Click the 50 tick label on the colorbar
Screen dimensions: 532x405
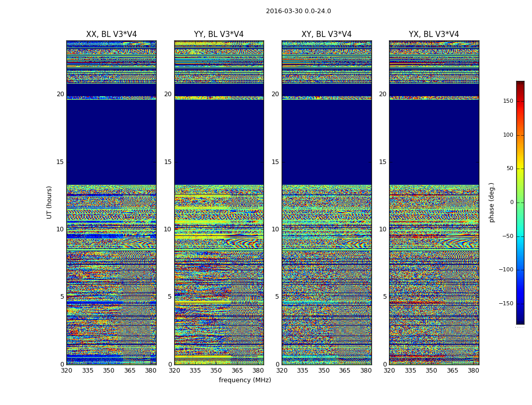pyautogui.click(x=510, y=169)
